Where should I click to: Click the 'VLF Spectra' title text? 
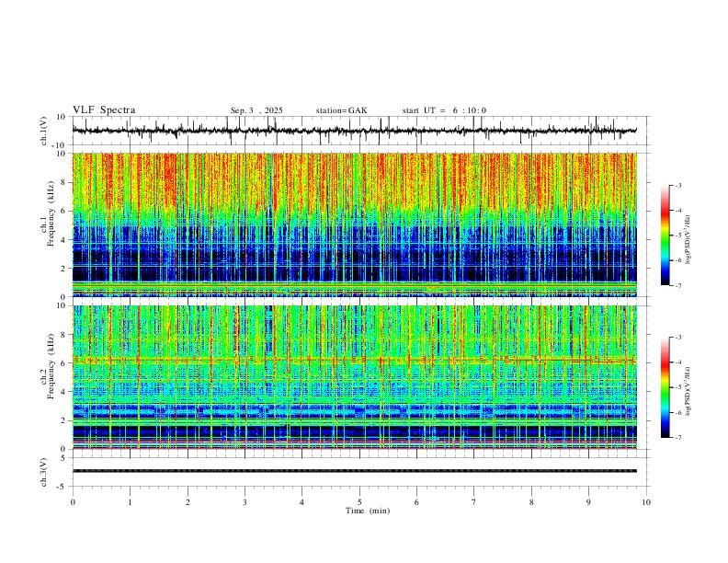104,110
